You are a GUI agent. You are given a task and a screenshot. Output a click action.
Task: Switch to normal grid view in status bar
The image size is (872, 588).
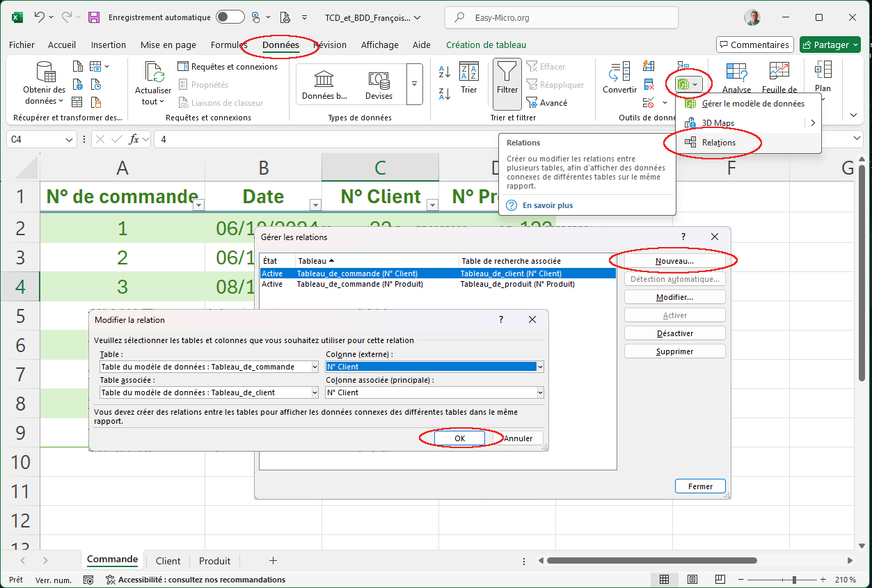tap(665, 580)
